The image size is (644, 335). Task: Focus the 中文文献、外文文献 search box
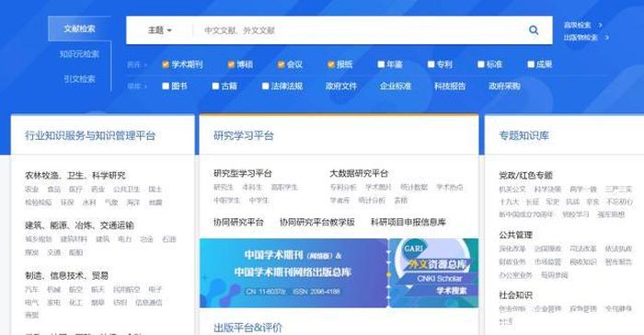click(357, 30)
